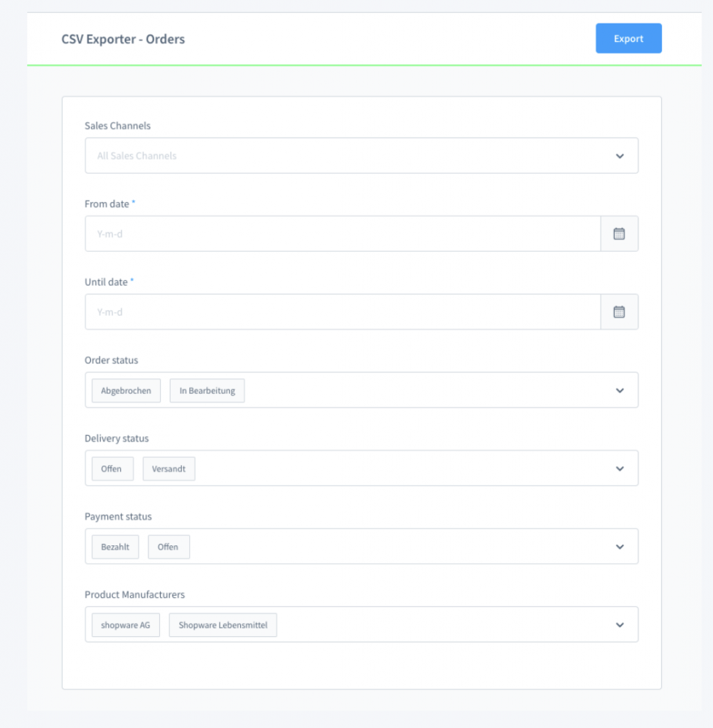Click the CSV Exporter - Orders heading
713x728 pixels.
point(123,39)
